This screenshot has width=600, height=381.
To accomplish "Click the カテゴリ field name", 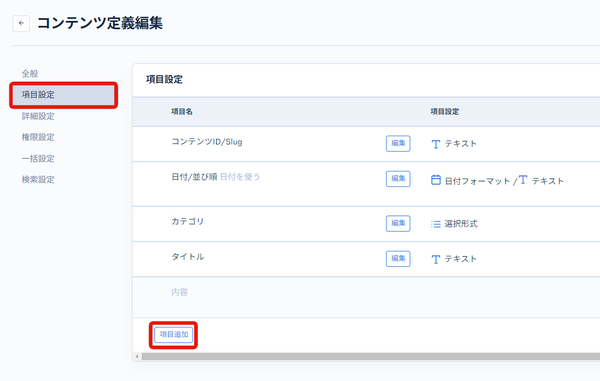I will [x=188, y=221].
